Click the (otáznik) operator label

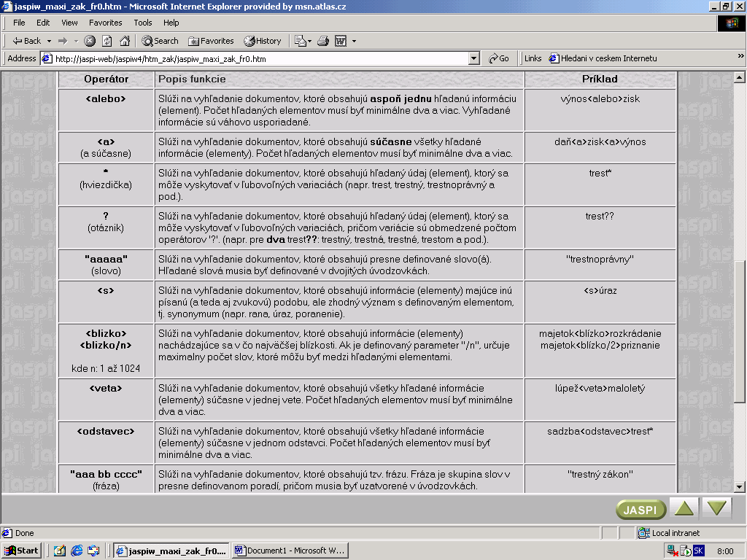pyautogui.click(x=106, y=228)
